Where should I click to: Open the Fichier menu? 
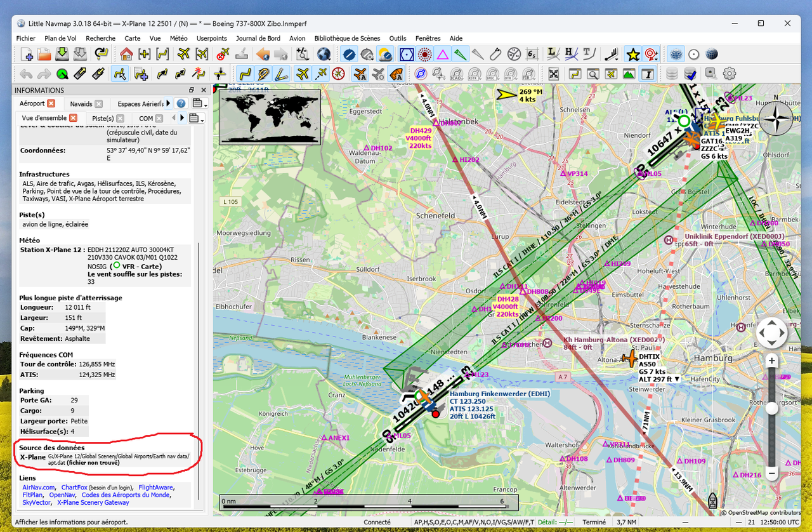point(26,38)
